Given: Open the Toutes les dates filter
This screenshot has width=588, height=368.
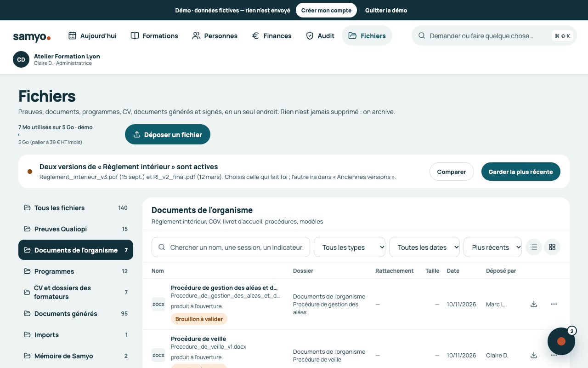Looking at the screenshot, I should [424, 247].
